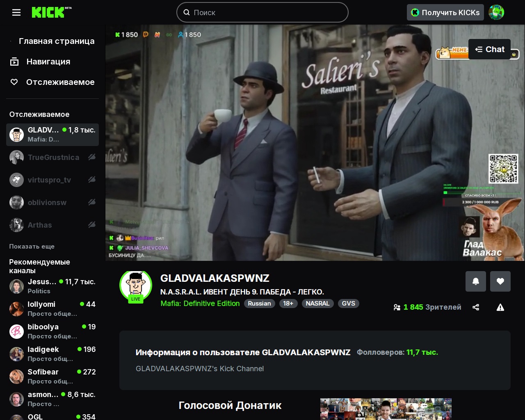Open recommended channel OGL

point(52,416)
